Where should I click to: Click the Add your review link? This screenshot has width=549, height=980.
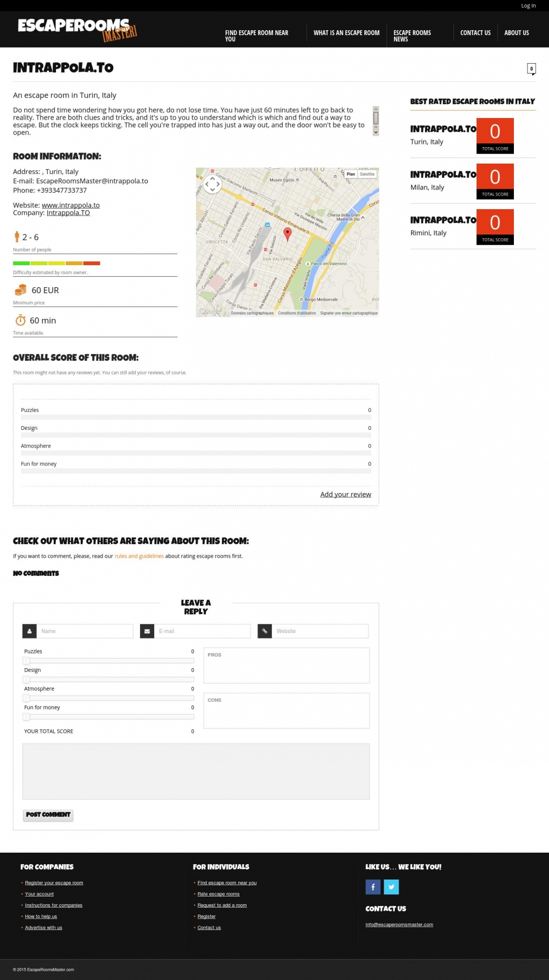click(x=345, y=494)
